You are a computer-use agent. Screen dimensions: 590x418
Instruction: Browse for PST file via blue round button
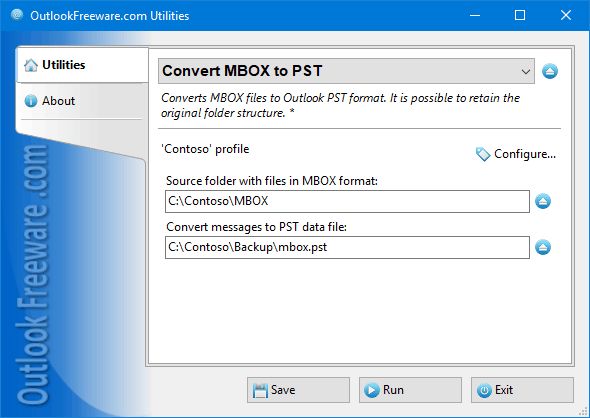[543, 247]
